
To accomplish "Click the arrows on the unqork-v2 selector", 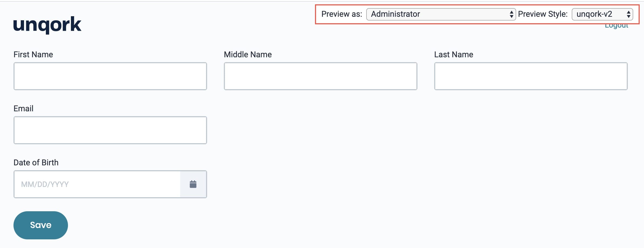I will pos(628,14).
